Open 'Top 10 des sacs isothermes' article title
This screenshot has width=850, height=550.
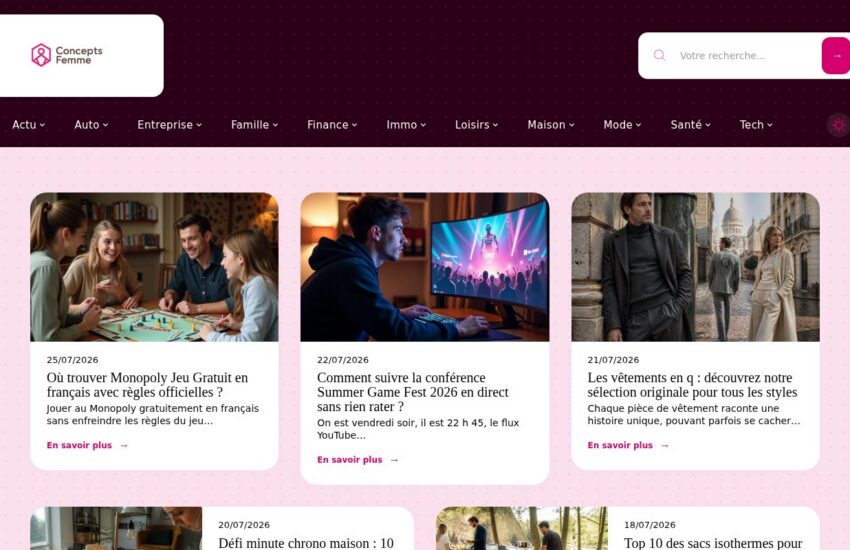coord(713,543)
